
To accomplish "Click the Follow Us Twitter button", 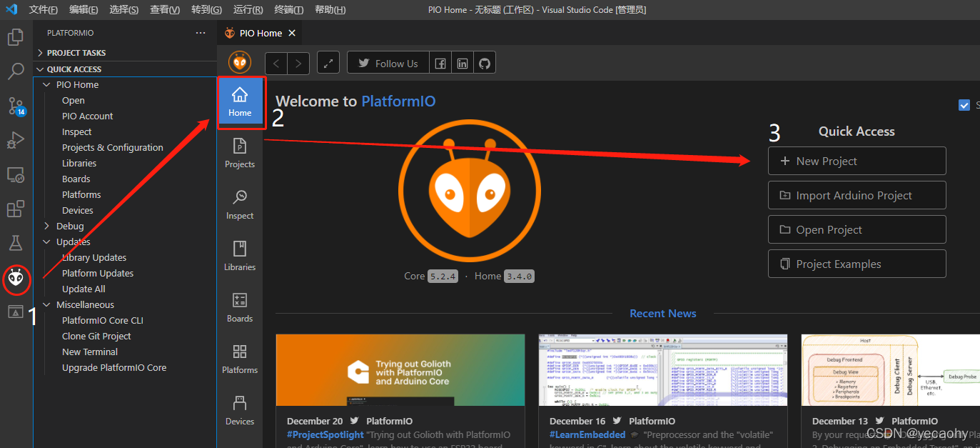I will [x=388, y=63].
